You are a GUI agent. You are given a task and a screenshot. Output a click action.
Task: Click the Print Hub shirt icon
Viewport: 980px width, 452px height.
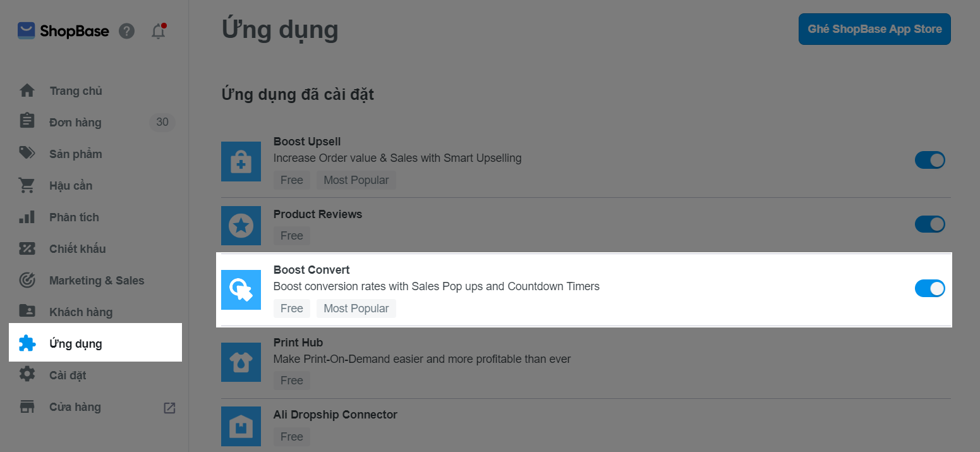pyautogui.click(x=241, y=362)
